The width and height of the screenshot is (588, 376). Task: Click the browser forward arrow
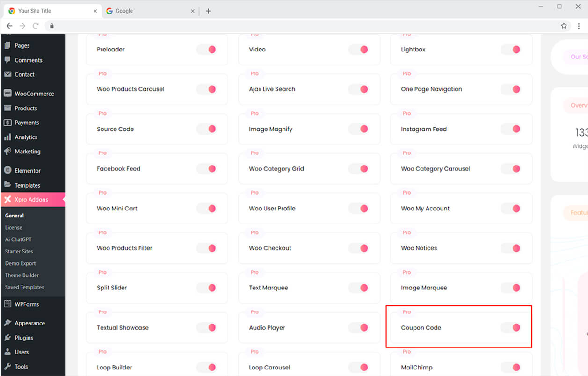[22, 26]
